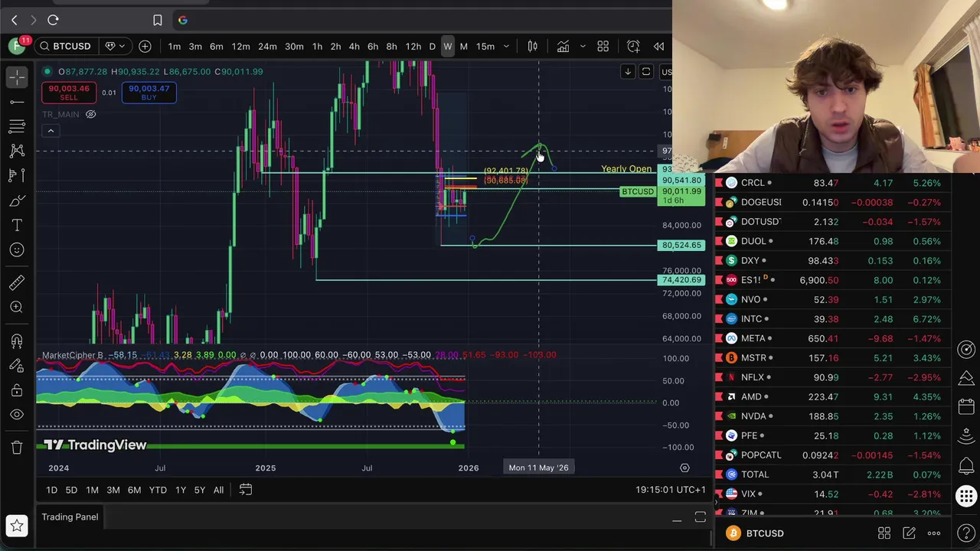
Task: Toggle stay in drawing mode
Action: pyautogui.click(x=17, y=366)
